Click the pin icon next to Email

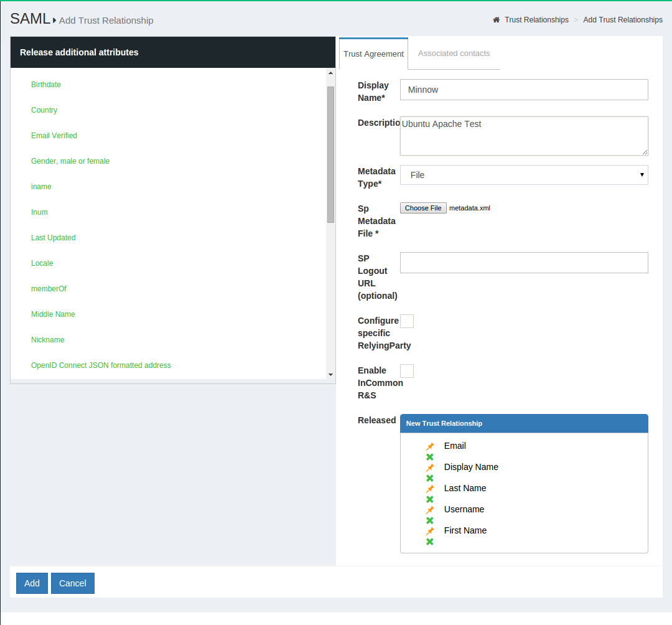pos(430,446)
